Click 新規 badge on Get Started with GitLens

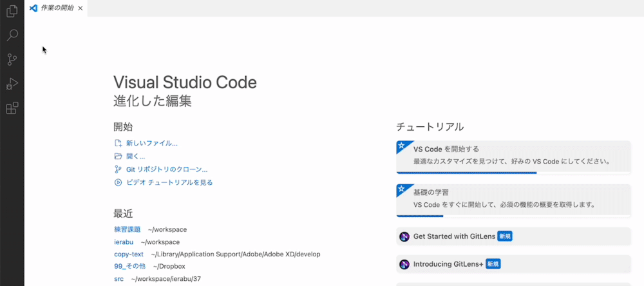tap(505, 236)
